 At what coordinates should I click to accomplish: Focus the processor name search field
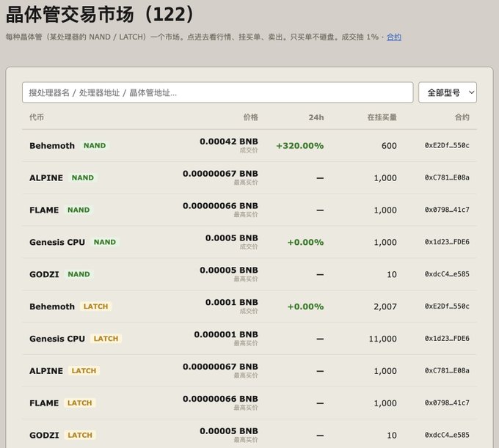click(218, 92)
